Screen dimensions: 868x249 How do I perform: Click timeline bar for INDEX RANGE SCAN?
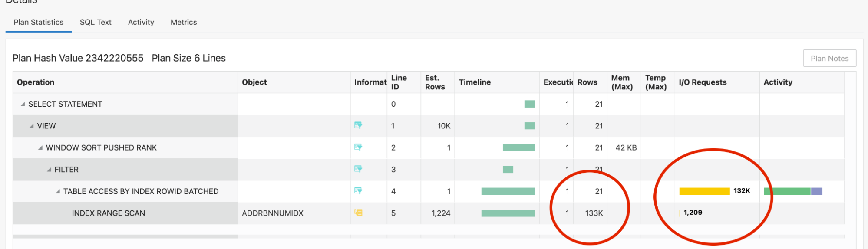(x=508, y=213)
